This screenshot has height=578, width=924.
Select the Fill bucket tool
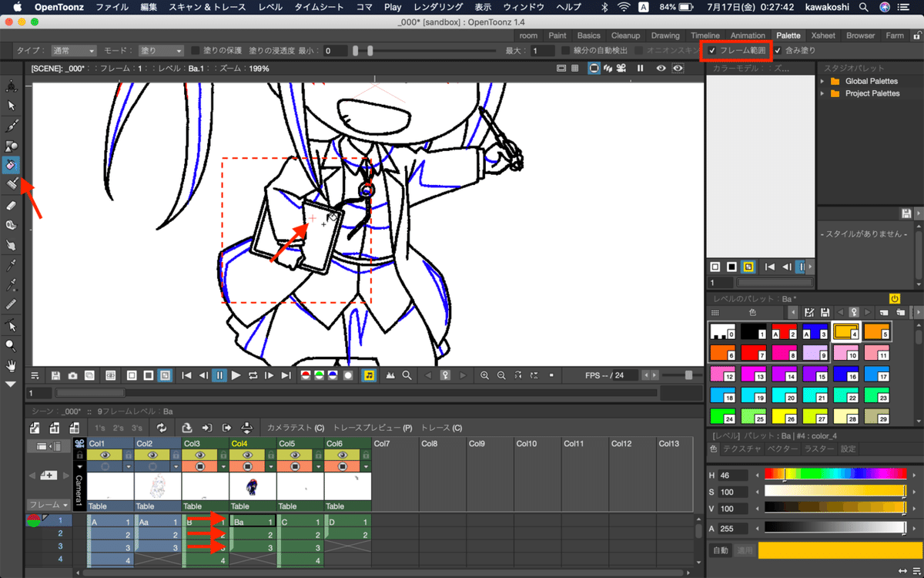[x=12, y=165]
